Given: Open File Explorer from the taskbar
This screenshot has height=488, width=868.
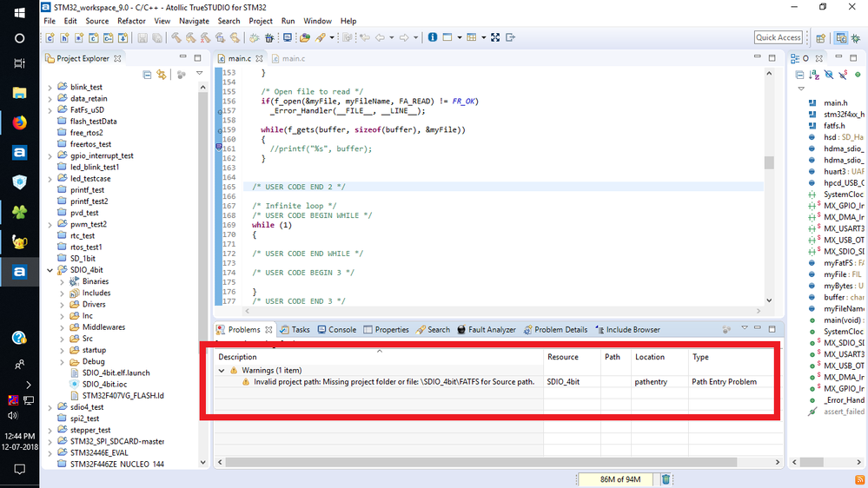Looking at the screenshot, I should click(x=19, y=92).
